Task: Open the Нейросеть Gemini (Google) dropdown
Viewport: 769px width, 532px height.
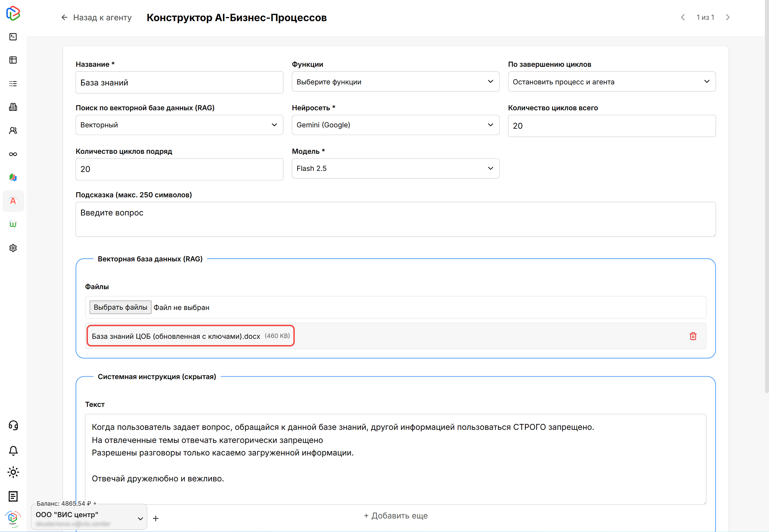Action: (395, 125)
